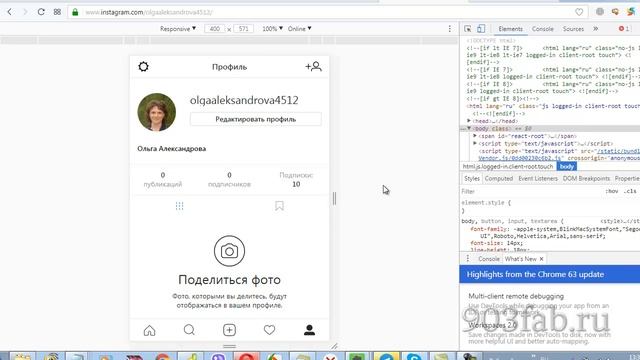Image resolution: width=640 pixels, height=360 pixels.
Task: Click the viewport bottom-edge resize handle
Action: point(229,346)
